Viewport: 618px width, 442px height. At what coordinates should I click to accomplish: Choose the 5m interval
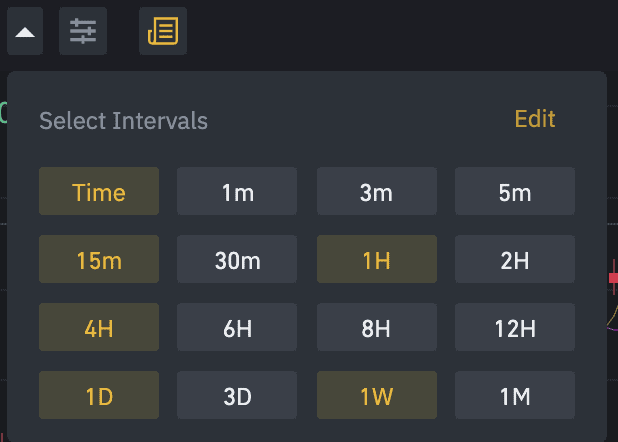tap(515, 191)
